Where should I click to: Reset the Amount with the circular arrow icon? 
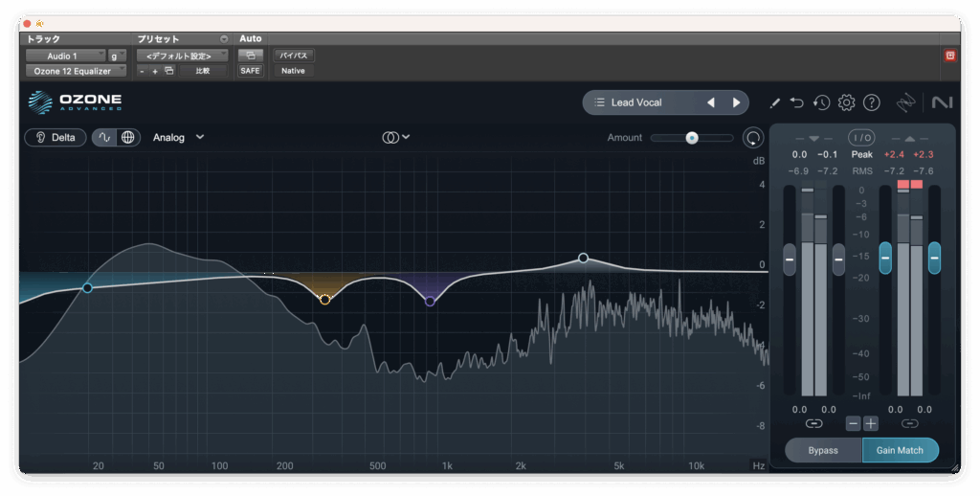click(x=753, y=138)
